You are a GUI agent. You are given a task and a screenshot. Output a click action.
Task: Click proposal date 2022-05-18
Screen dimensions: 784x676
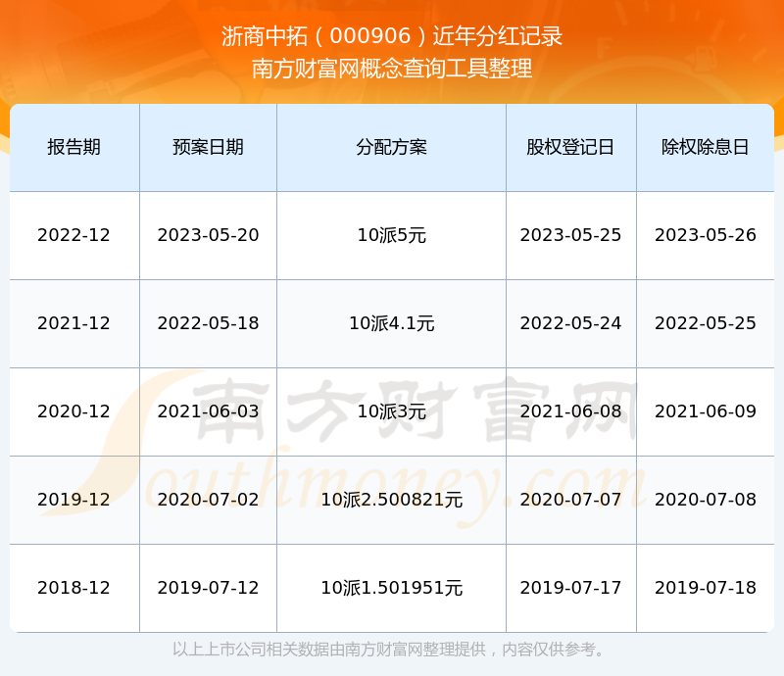208,323
